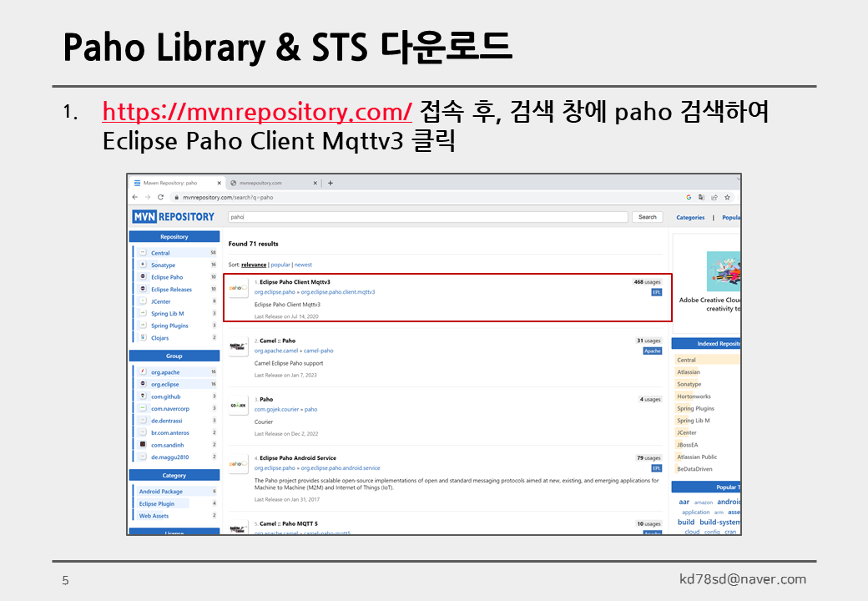The height and width of the screenshot is (601, 868).
Task: Click the Adobe Creative Cloud ad image
Action: [724, 271]
